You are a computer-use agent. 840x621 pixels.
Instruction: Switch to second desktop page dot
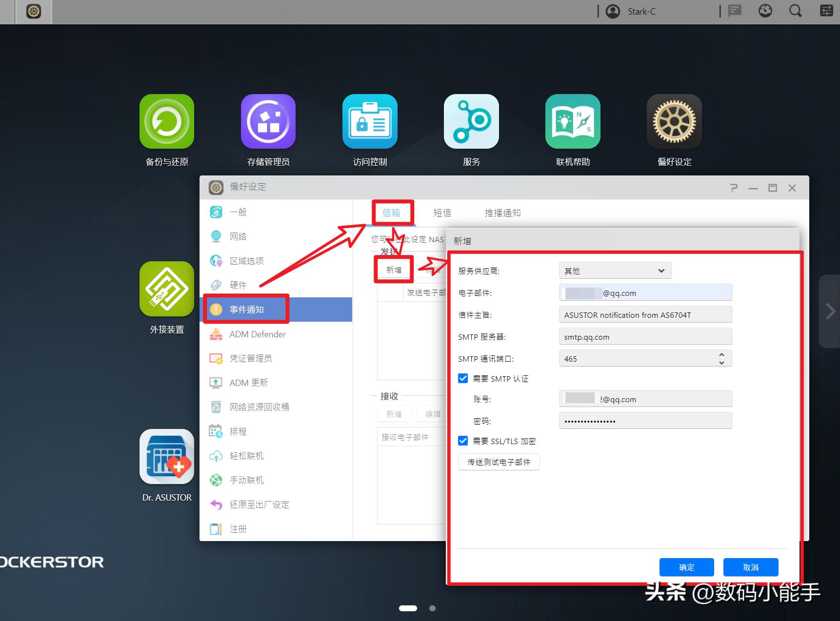point(432,608)
